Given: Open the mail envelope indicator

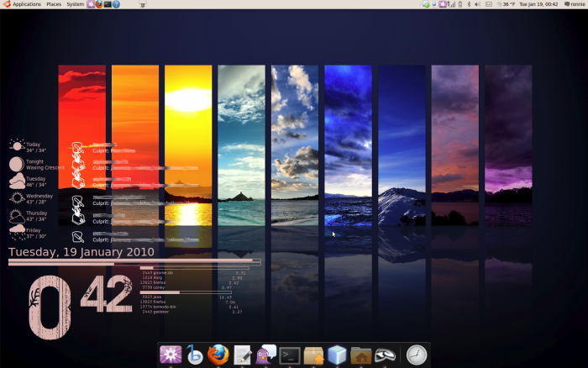Looking at the screenshot, I should (x=489, y=4).
